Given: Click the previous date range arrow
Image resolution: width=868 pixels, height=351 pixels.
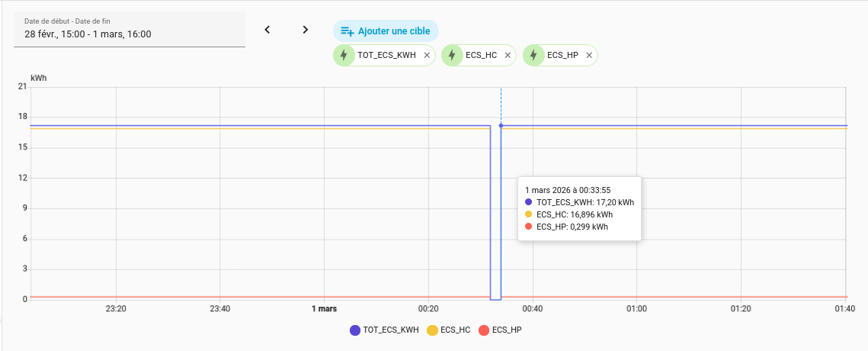Looking at the screenshot, I should pos(267,30).
